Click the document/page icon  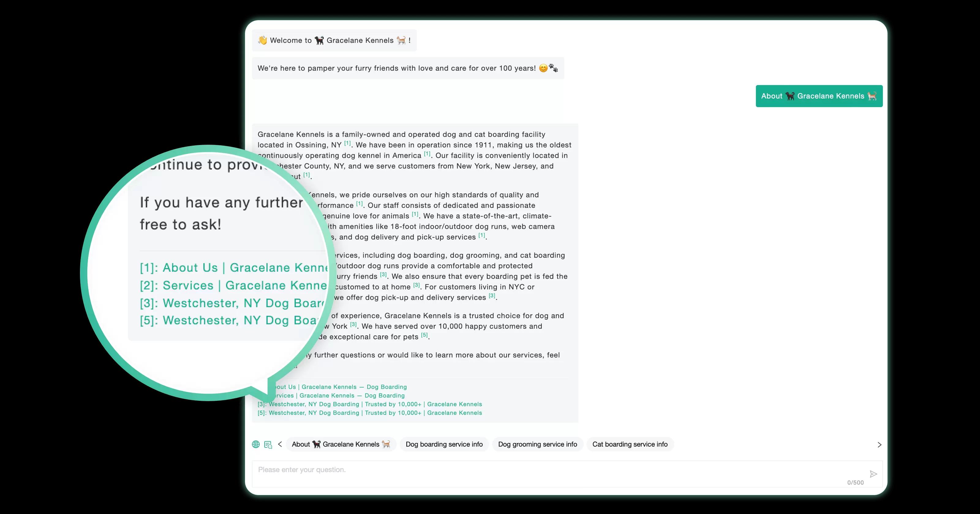pos(268,444)
